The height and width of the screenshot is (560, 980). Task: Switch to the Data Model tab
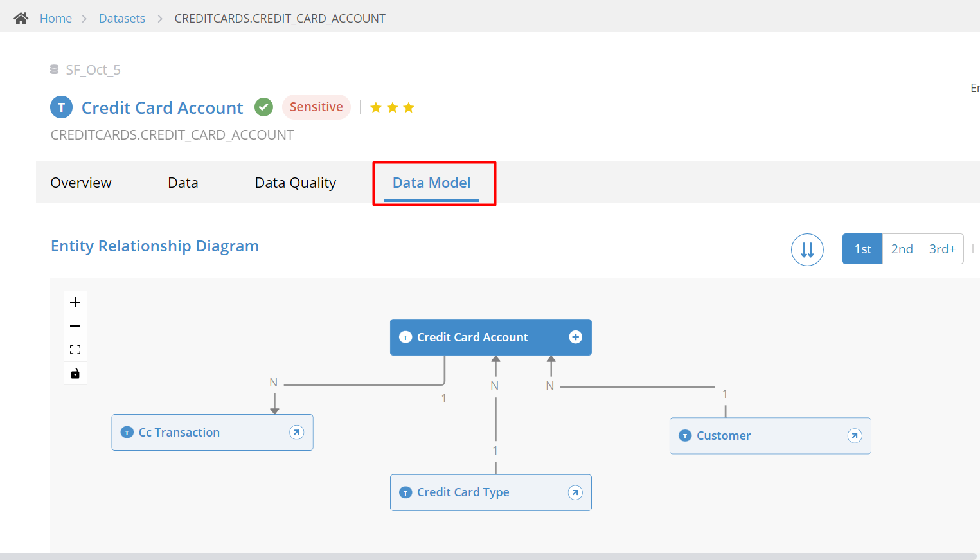(x=432, y=183)
